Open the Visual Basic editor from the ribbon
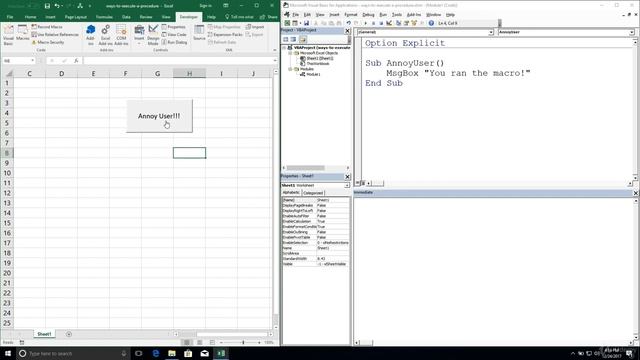Viewport: 640px width, 360px height. (x=8, y=35)
